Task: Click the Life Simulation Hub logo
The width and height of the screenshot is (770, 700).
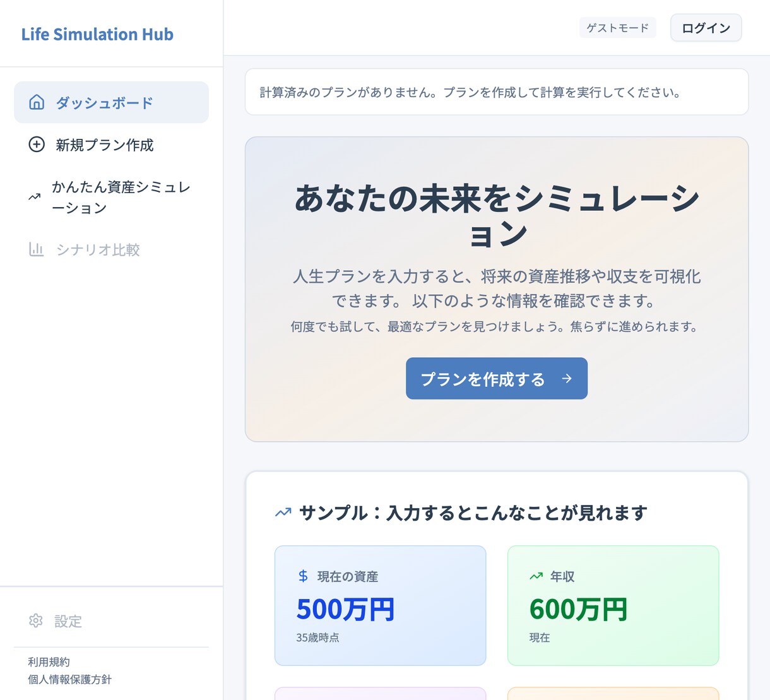Action: pos(97,34)
